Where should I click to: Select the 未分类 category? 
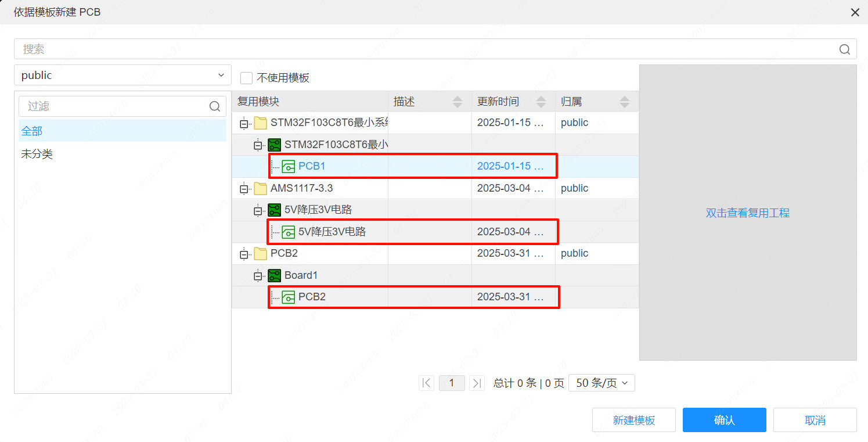pos(37,154)
